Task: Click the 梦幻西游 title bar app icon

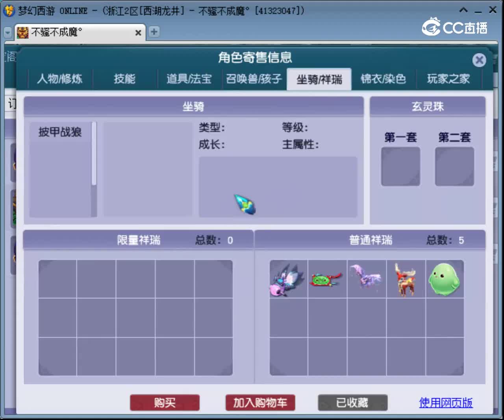Action: point(9,11)
